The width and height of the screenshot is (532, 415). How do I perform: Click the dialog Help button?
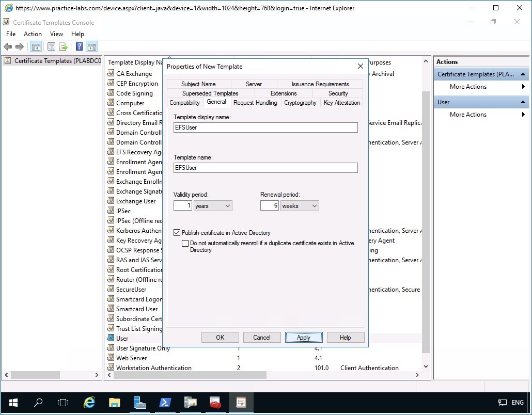346,338
